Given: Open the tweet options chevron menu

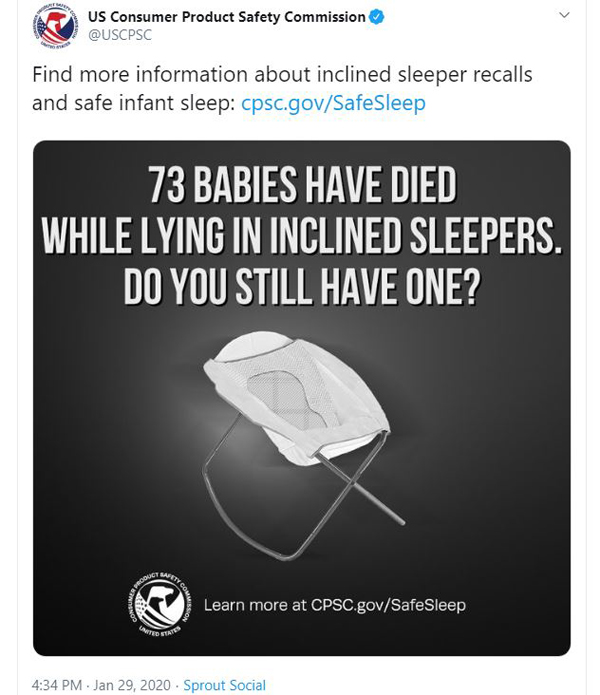Looking at the screenshot, I should click(564, 15).
